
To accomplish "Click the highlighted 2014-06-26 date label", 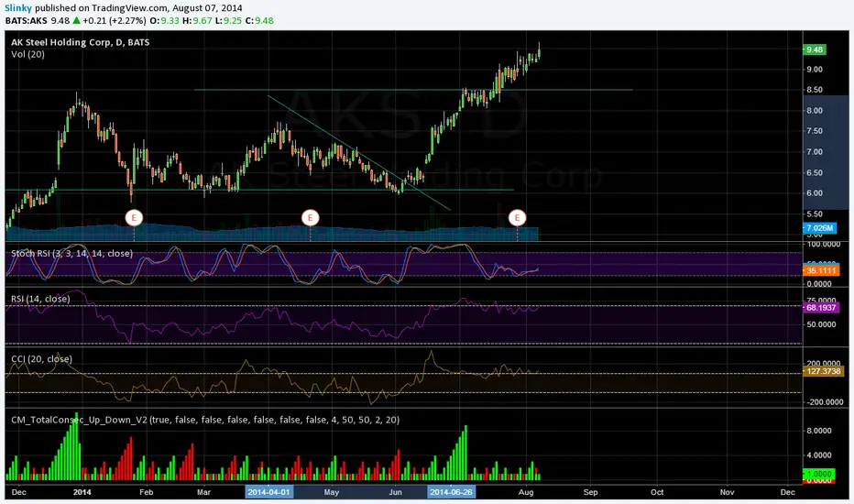I will (452, 492).
